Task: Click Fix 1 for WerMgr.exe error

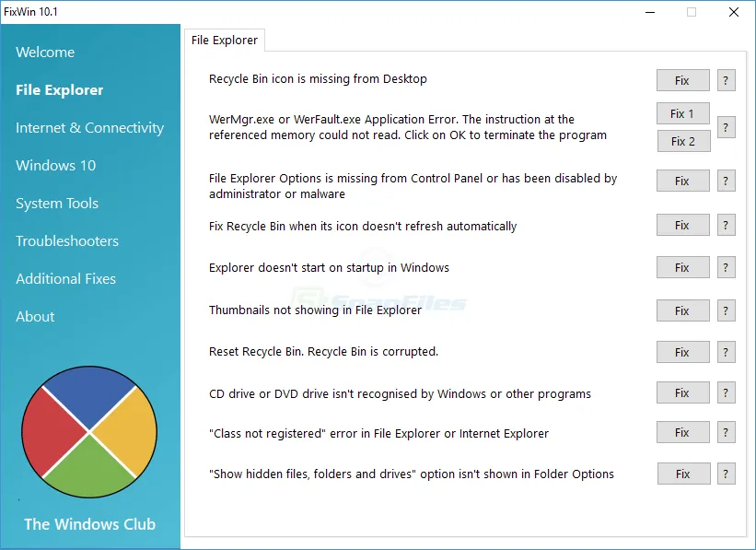Action: tap(682, 113)
